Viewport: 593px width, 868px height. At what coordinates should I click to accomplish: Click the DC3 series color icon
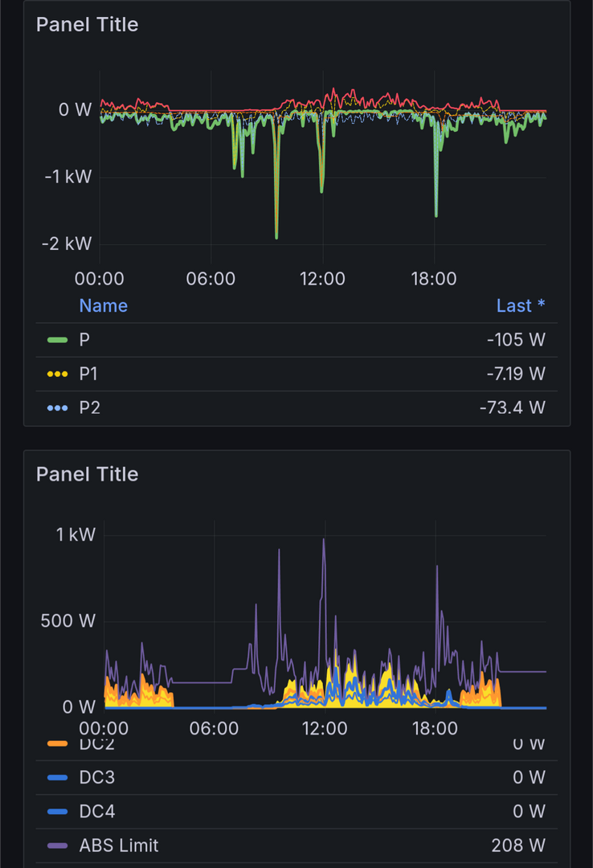(57, 777)
